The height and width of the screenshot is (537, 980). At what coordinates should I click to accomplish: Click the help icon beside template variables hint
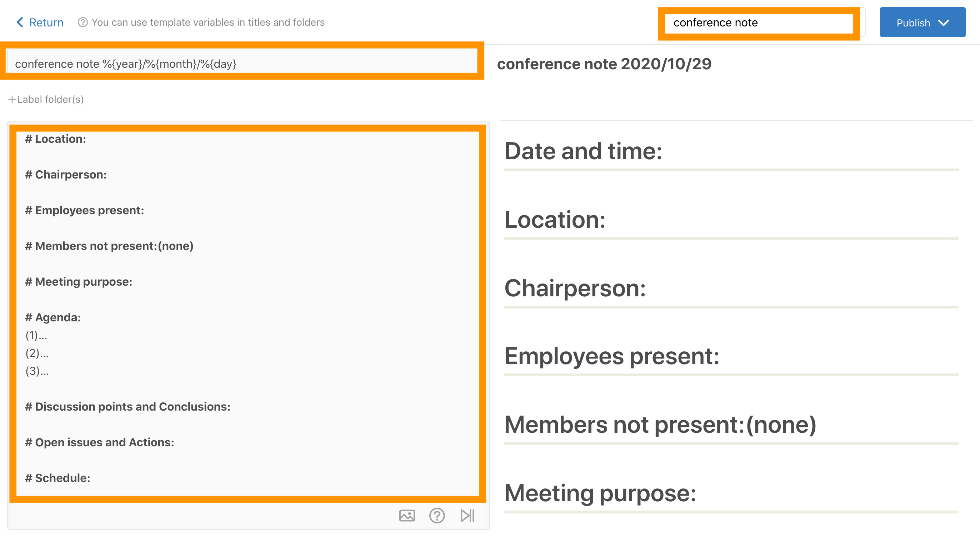pos(82,22)
